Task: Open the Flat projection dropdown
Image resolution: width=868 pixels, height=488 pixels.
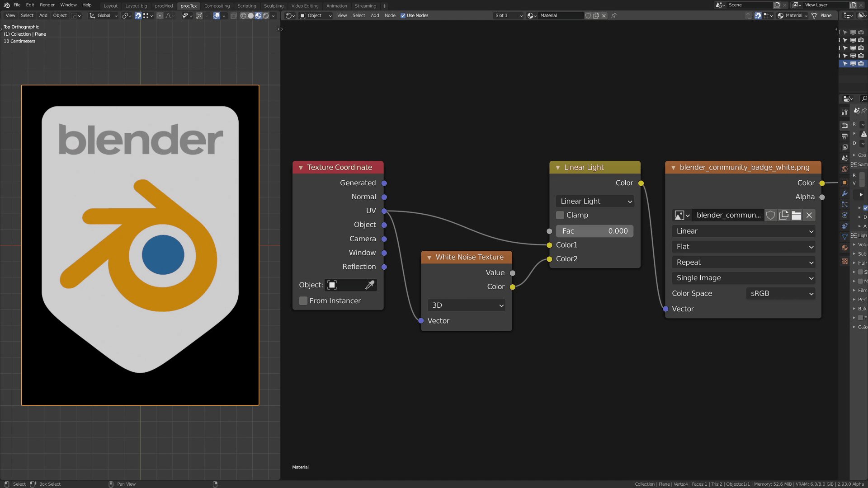Action: click(x=743, y=247)
